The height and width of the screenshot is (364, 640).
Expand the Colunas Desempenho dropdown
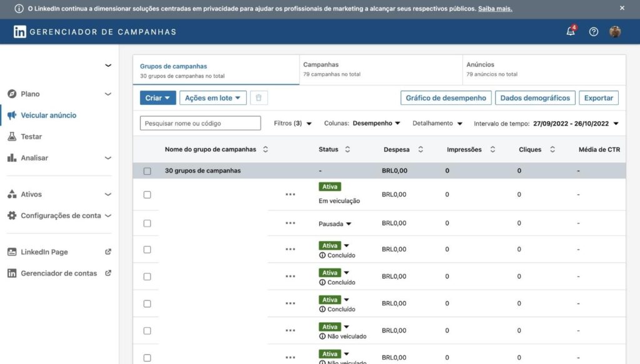pyautogui.click(x=376, y=124)
